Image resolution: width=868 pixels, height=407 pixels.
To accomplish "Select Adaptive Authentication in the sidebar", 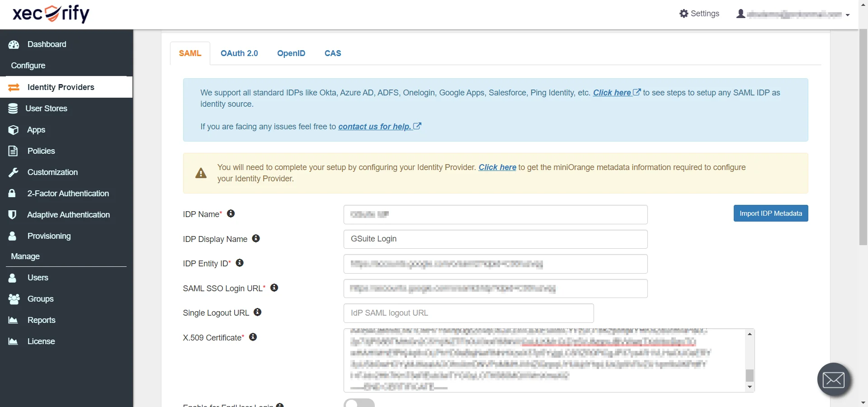I will (x=69, y=214).
